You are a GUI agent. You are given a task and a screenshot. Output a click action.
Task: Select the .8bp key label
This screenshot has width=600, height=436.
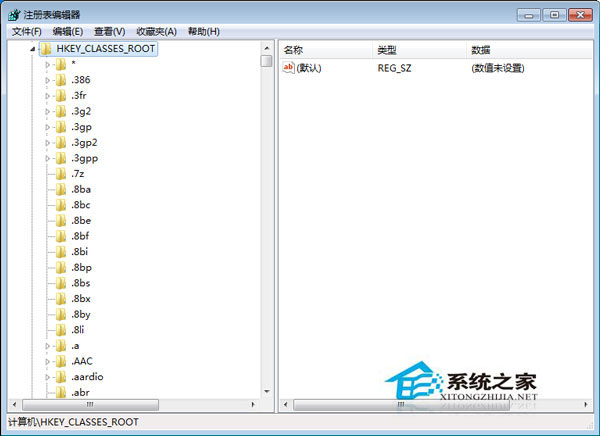(81, 268)
